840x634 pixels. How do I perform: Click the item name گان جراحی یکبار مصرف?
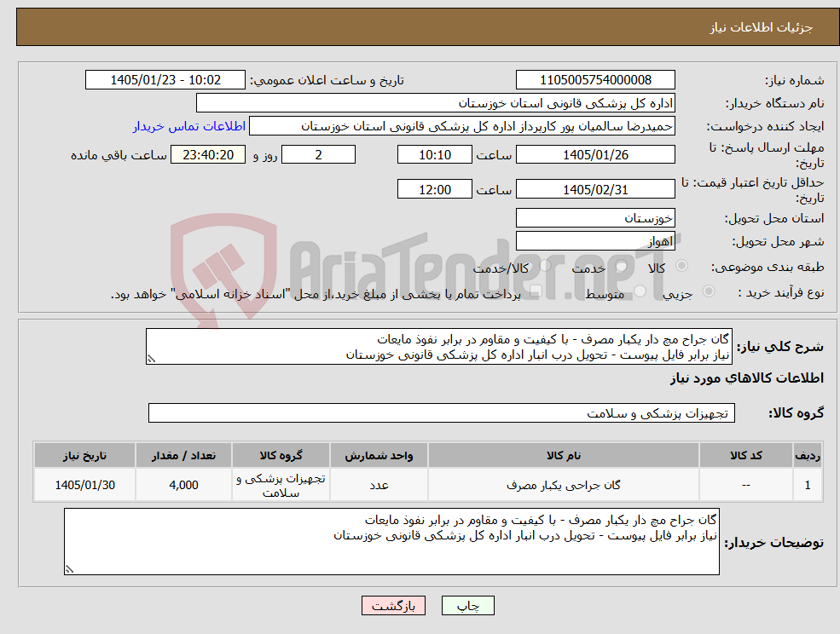(x=564, y=485)
